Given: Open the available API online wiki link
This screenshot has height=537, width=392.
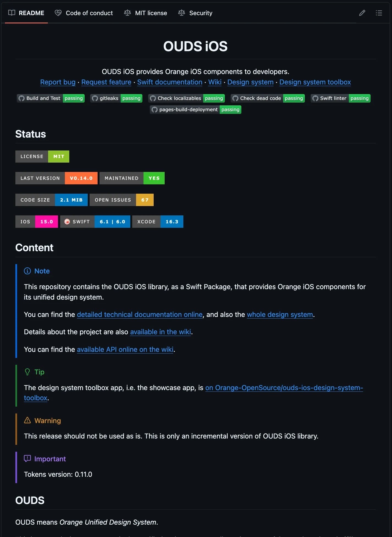Looking at the screenshot, I should pyautogui.click(x=125, y=349).
